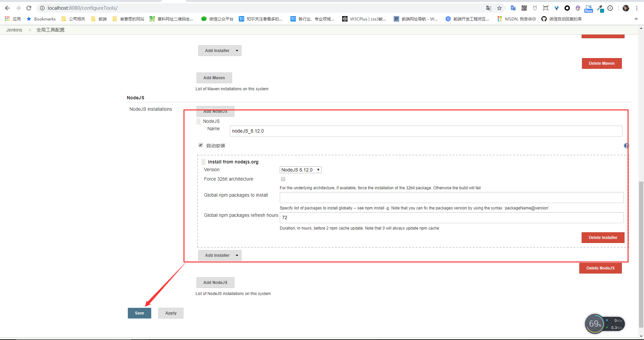
Task: Save the tool configuration
Action: tap(140, 313)
